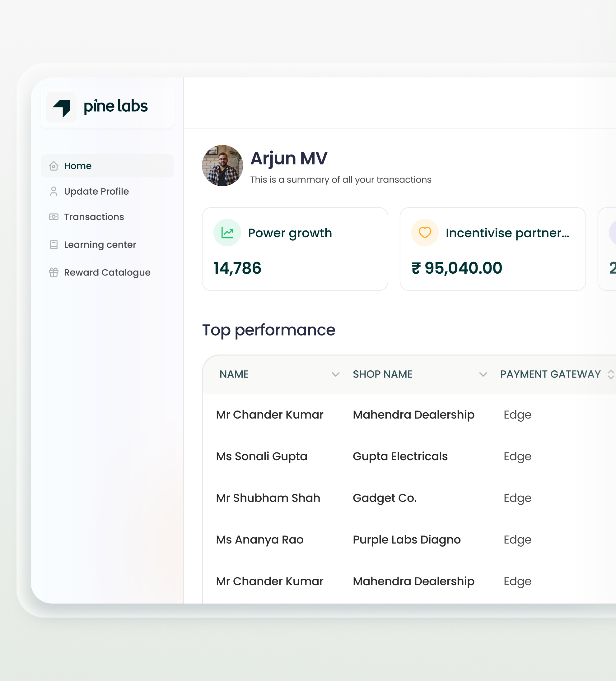616x681 pixels.
Task: Select the Mr Shubham Shah name cell
Action: (x=268, y=498)
